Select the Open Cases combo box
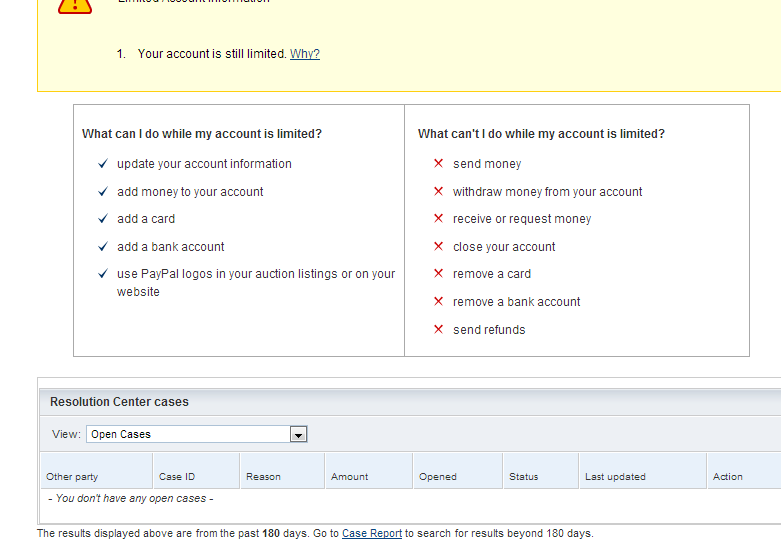The height and width of the screenshot is (555, 781). [x=188, y=435]
